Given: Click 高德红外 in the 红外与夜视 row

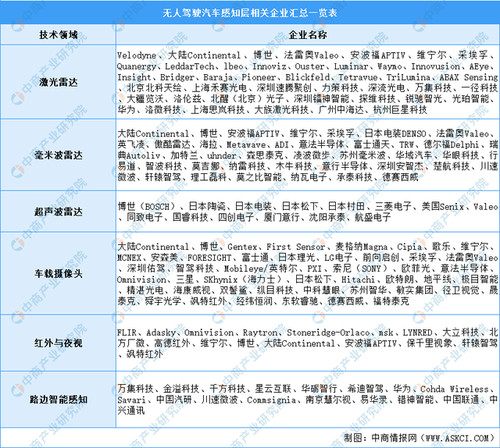Looking at the screenshot, I should click(173, 343).
